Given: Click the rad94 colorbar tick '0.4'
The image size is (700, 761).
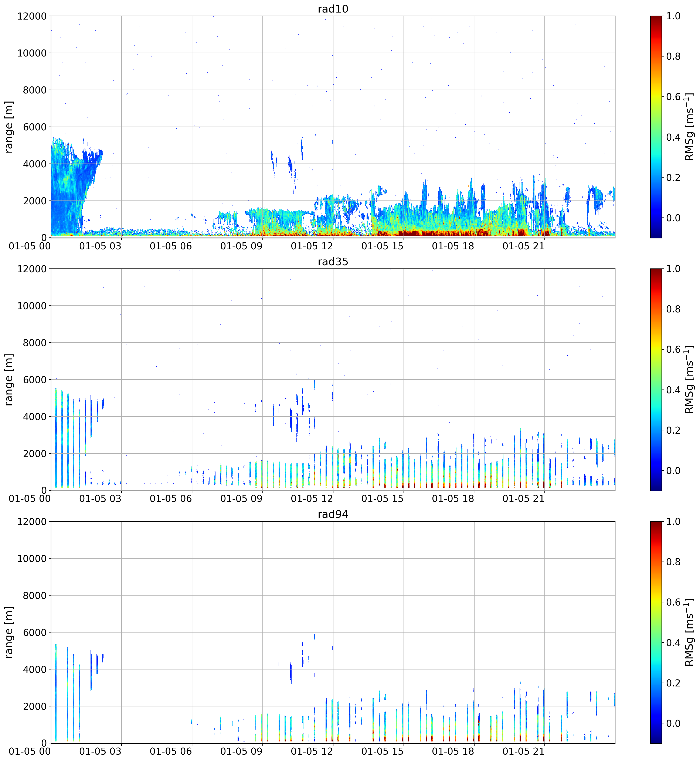Looking at the screenshot, I should [673, 643].
